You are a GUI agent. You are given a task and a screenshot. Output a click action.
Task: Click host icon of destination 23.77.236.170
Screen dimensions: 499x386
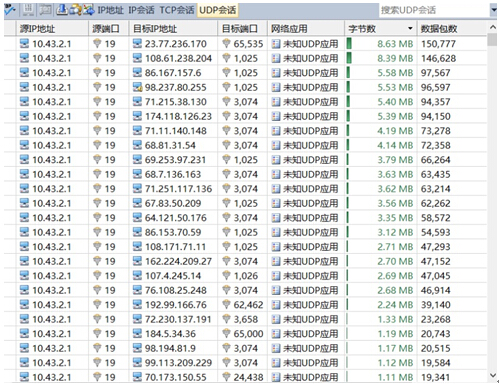coord(137,43)
